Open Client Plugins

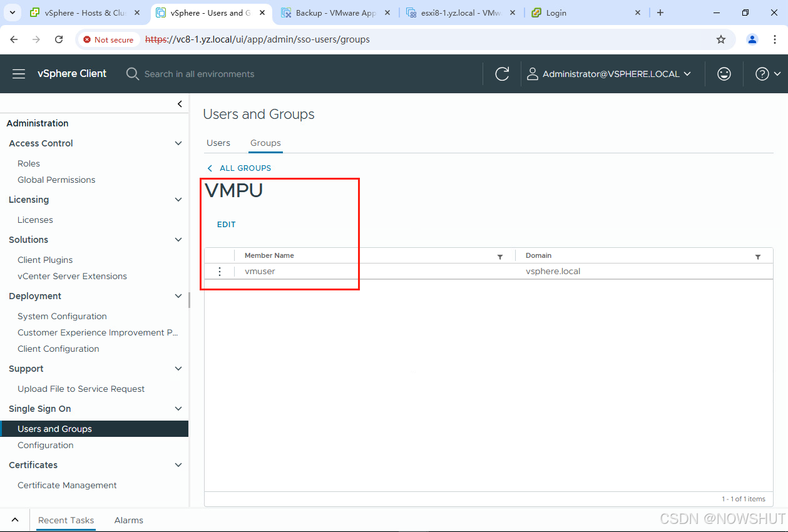pos(45,260)
